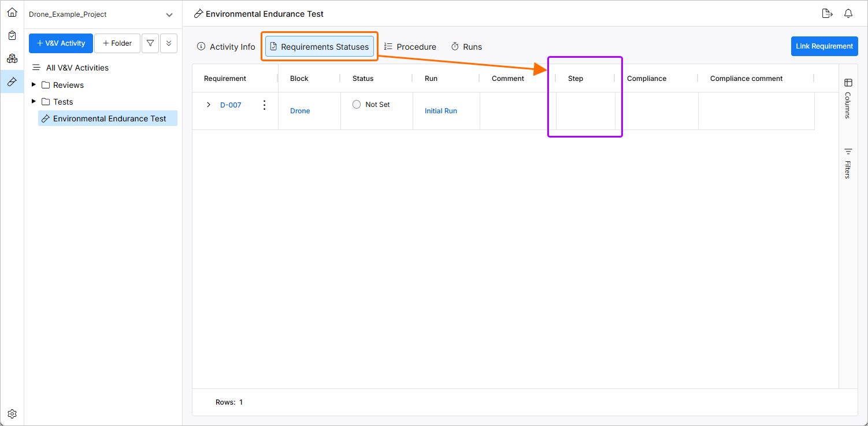The width and height of the screenshot is (868, 426).
Task: Expand the Reviews folder
Action: point(34,85)
